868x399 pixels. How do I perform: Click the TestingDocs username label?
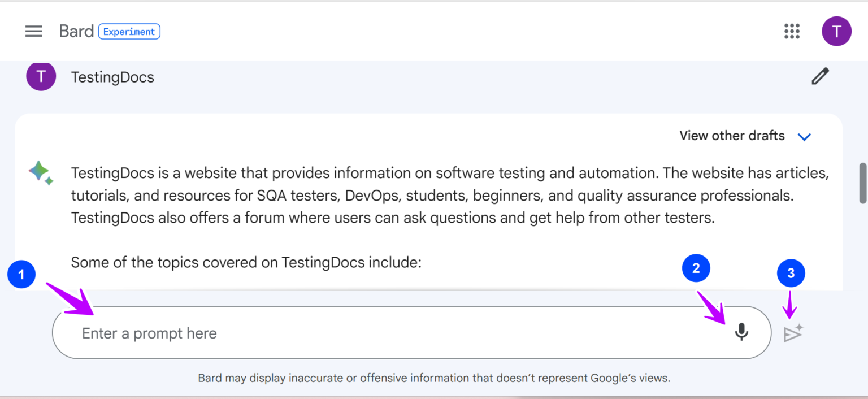(x=112, y=77)
